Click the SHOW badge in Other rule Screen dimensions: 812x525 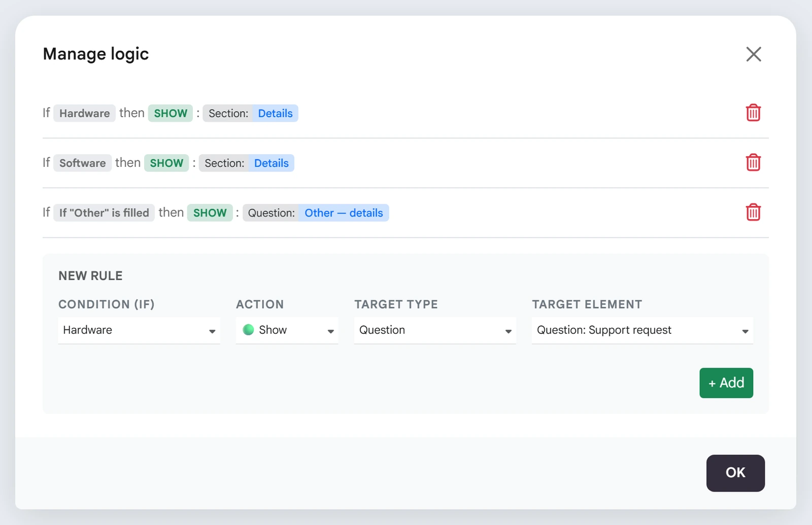210,213
